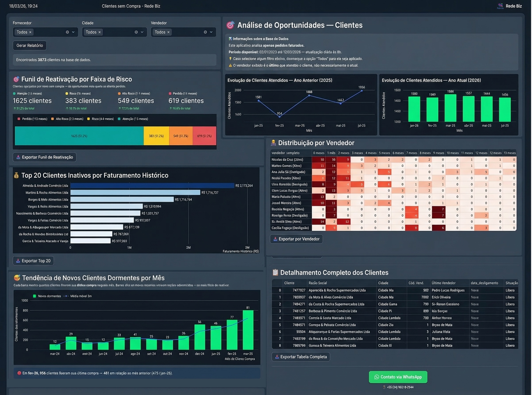This screenshot has width=532, height=395.
Task: Click WhatsApp icon on contact button
Action: click(376, 377)
